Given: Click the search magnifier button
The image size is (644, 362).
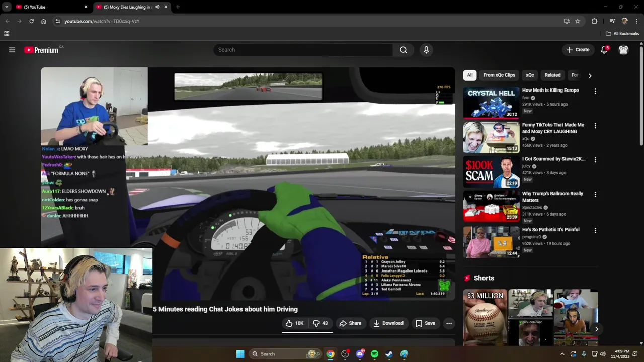Looking at the screenshot, I should 404,50.
